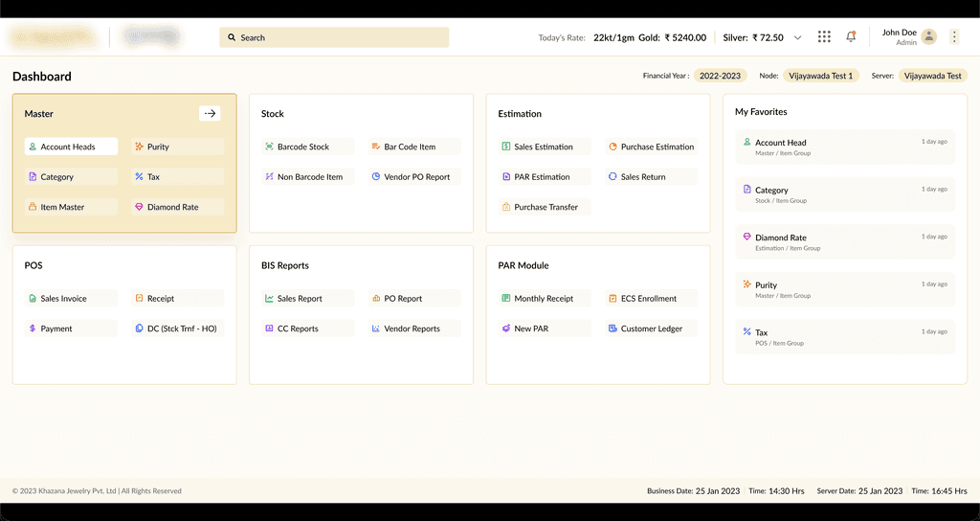The width and height of the screenshot is (980, 521).
Task: Open Category favorite in My Favorites
Action: tap(845, 194)
